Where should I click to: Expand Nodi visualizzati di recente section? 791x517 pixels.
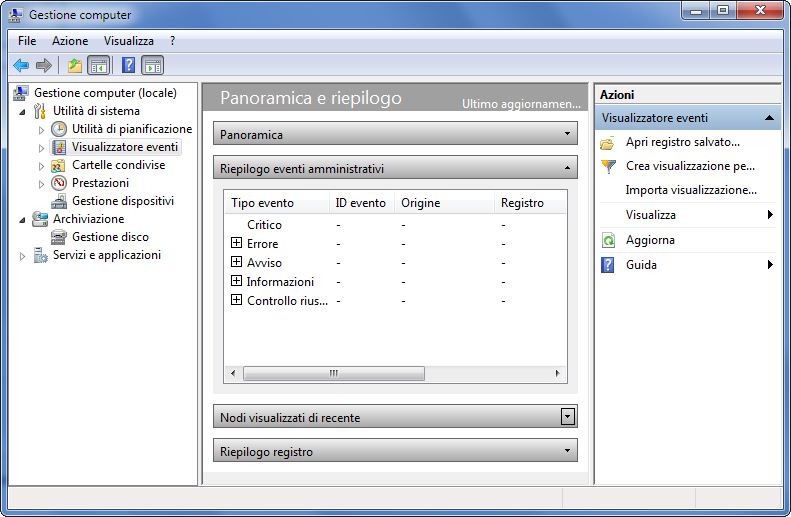pyautogui.click(x=568, y=417)
